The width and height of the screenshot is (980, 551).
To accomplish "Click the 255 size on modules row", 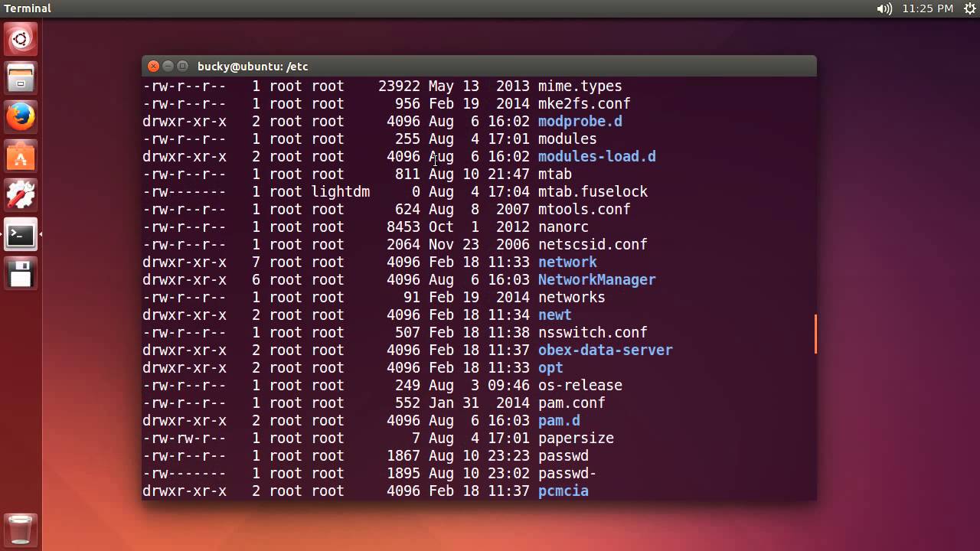I will pyautogui.click(x=407, y=139).
